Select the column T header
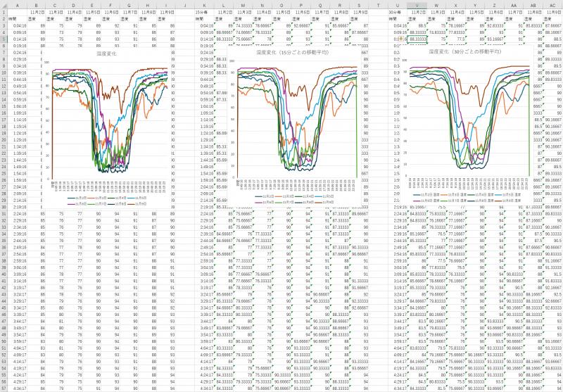This screenshot has height=392, width=563. pyautogui.click(x=378, y=4)
